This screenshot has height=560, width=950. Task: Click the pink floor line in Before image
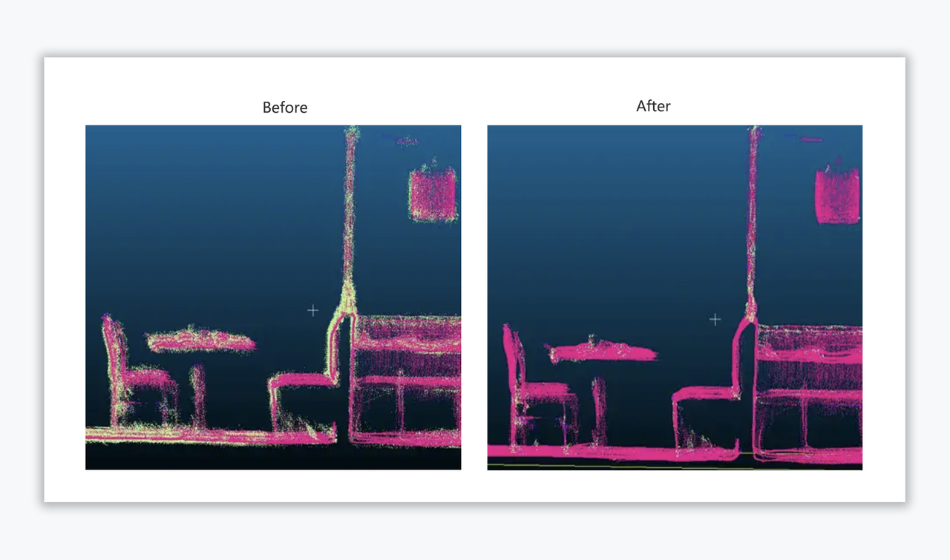(x=208, y=436)
